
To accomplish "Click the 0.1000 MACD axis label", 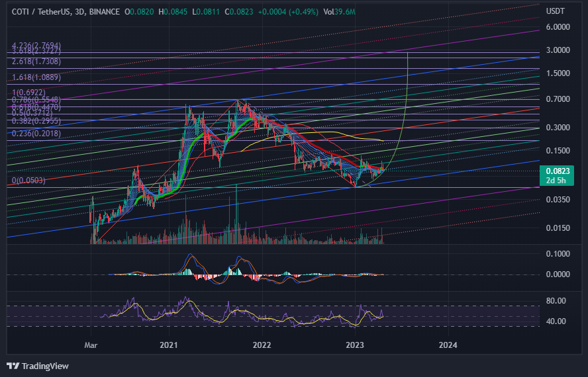I will click(x=558, y=254).
